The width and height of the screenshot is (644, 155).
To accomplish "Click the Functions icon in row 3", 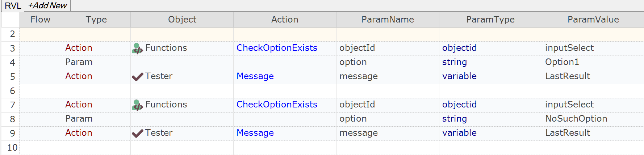I will point(137,48).
